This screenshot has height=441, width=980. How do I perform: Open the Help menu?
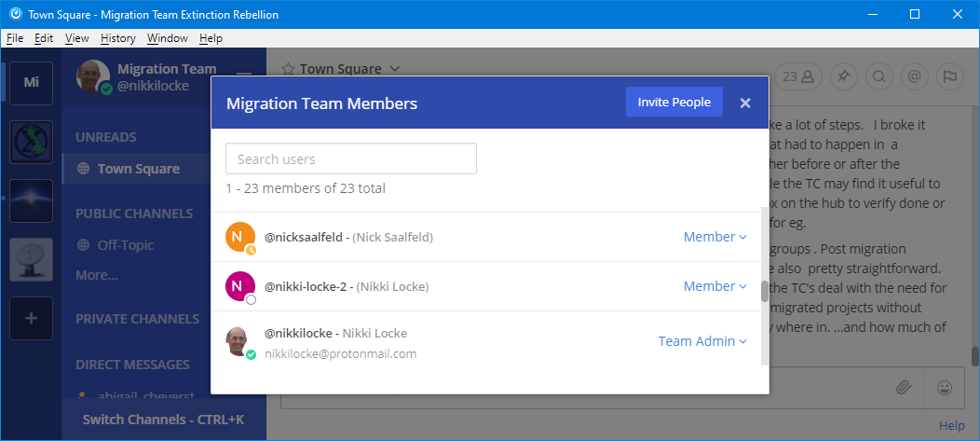click(x=211, y=38)
